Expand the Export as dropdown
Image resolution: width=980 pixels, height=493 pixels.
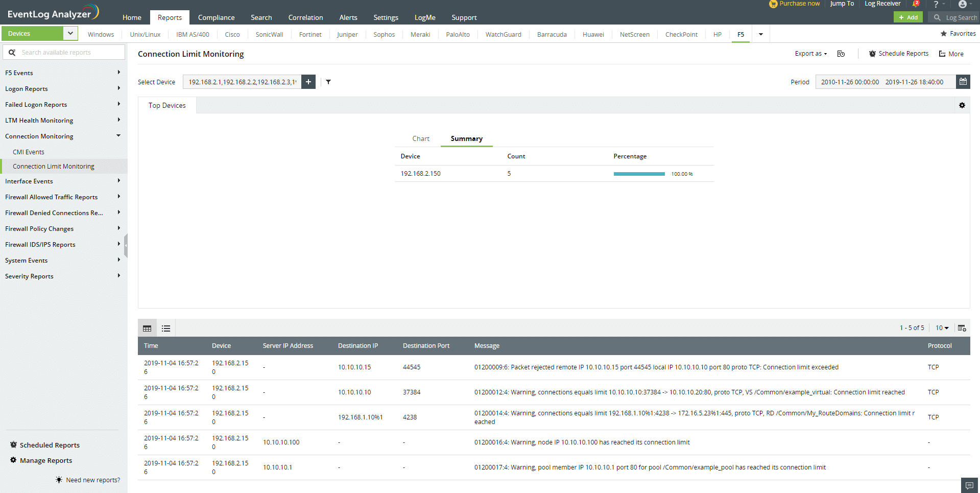pyautogui.click(x=810, y=54)
